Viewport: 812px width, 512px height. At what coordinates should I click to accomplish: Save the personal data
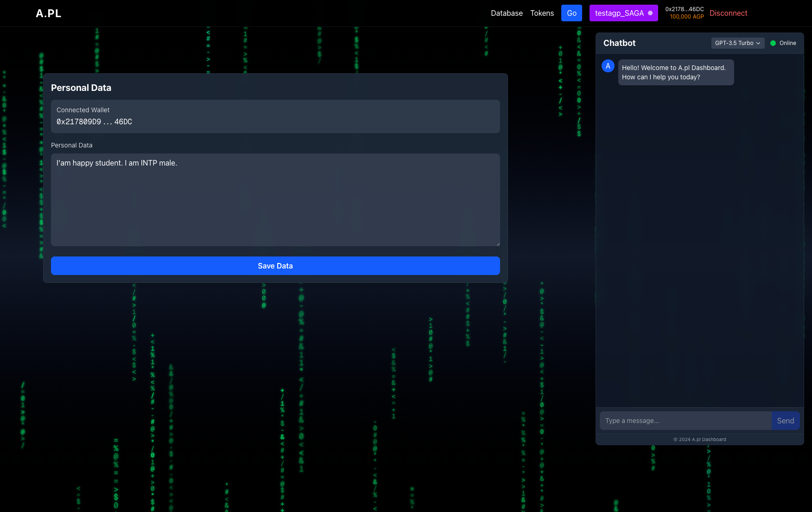pos(275,266)
